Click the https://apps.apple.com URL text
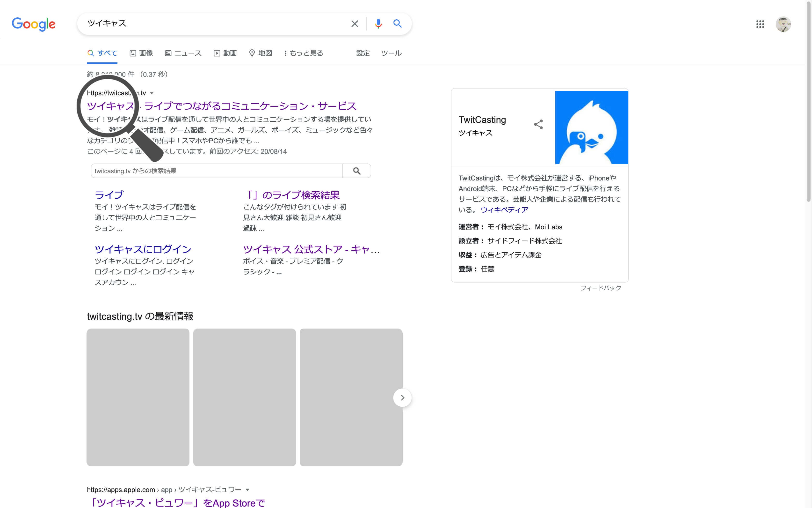Viewport: 812px width, 508px height. pyautogui.click(x=121, y=490)
